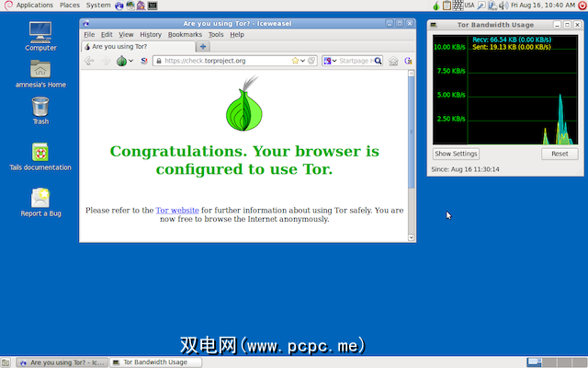
Task: Click the 'Recv: 66.54 KB' label in graph
Action: point(512,40)
